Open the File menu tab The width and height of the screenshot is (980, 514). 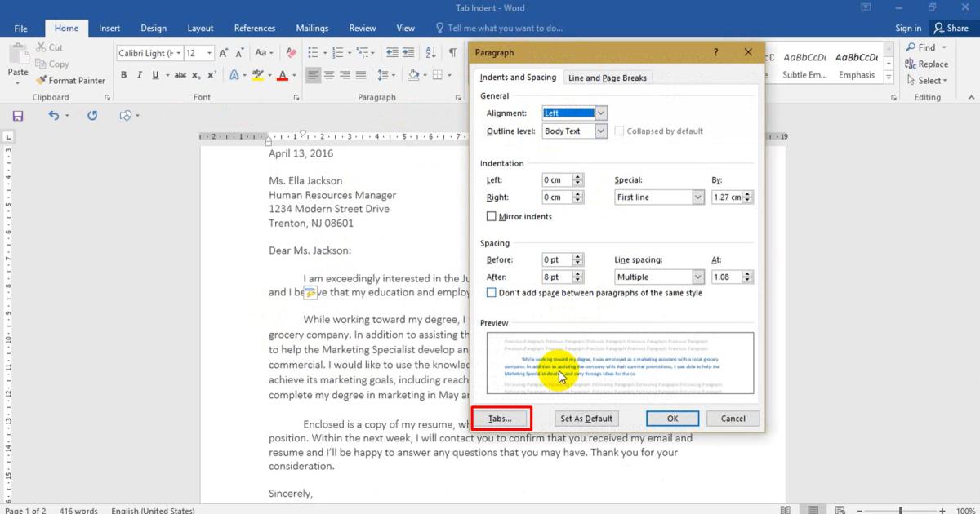click(21, 29)
